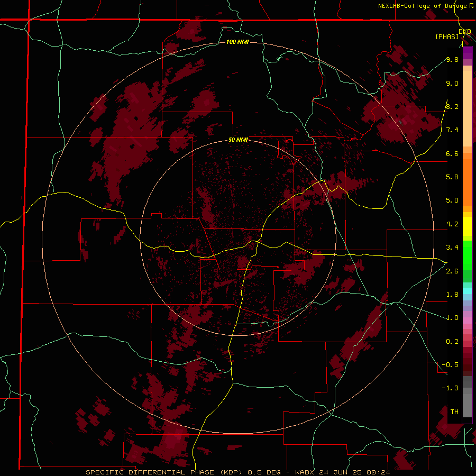Image resolution: width=476 pixels, height=476 pixels.
Task: Click the [PHAS] legend unit label
Action: pyautogui.click(x=447, y=36)
